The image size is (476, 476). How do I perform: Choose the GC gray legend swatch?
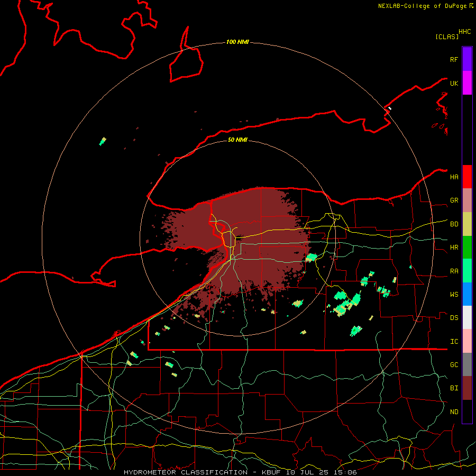point(467,364)
